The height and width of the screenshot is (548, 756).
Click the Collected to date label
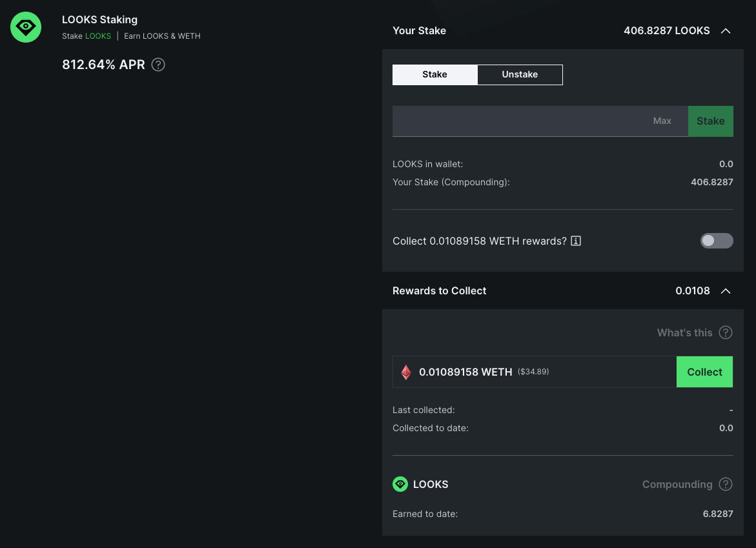(x=430, y=428)
